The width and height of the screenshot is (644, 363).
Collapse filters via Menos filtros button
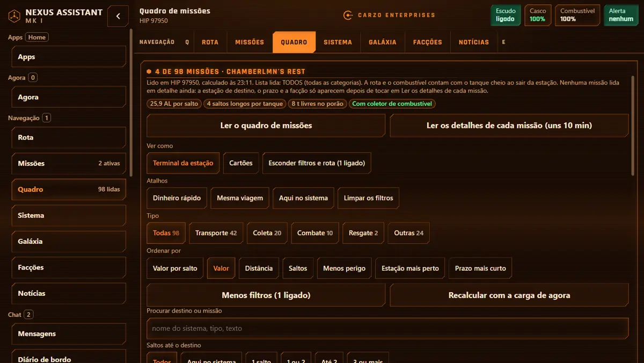[x=266, y=295]
